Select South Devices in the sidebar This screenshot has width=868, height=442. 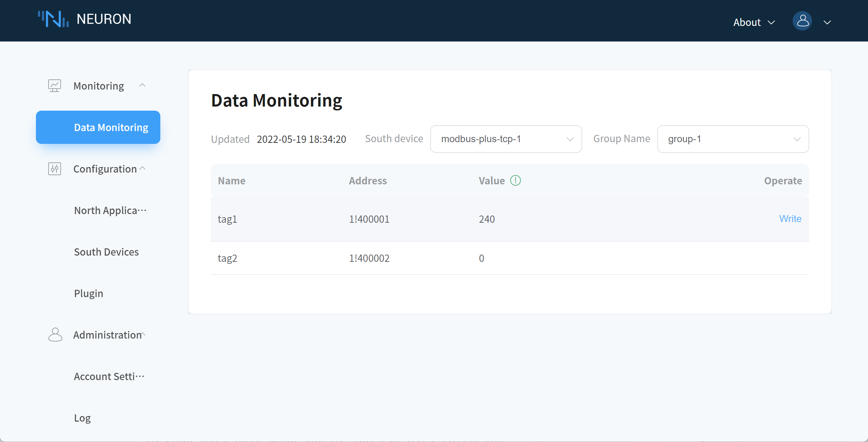[x=106, y=252]
